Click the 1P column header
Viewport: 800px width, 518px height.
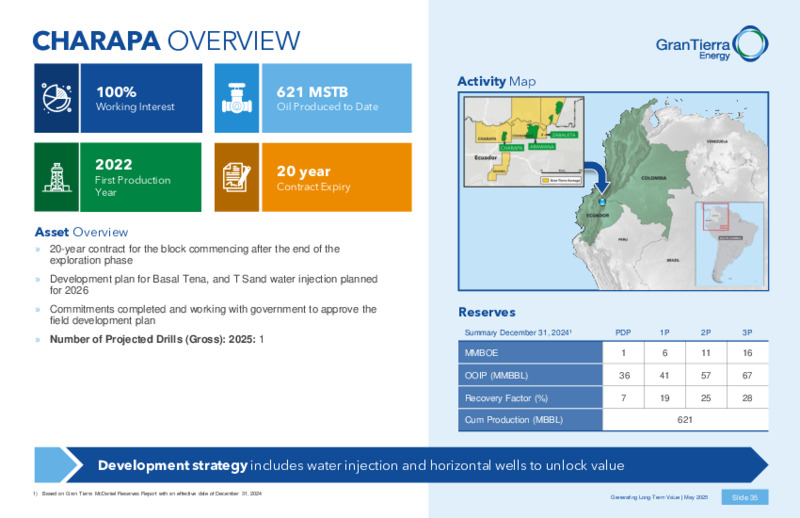point(664,332)
